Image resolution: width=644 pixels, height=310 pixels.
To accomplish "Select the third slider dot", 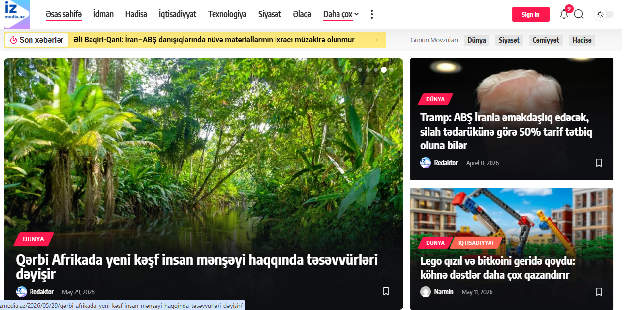I will (x=376, y=70).
